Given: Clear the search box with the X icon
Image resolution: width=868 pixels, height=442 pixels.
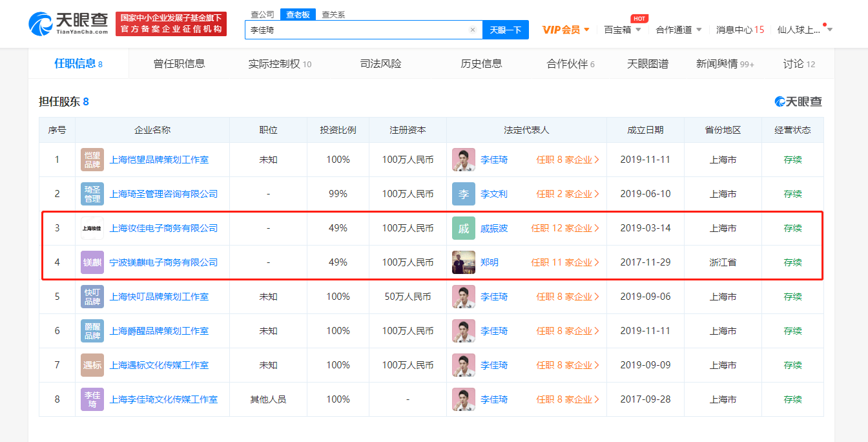Looking at the screenshot, I should 472,30.
